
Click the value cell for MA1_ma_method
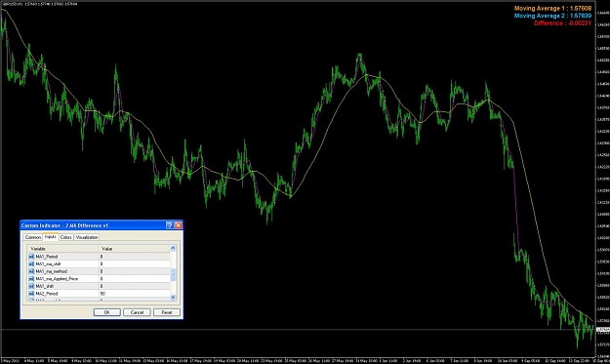(135, 271)
